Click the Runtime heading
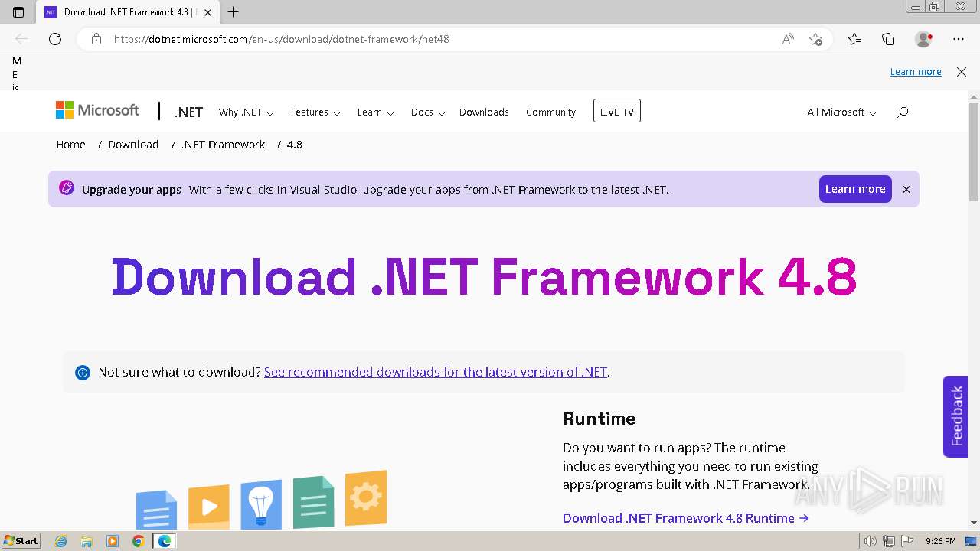The width and height of the screenshot is (980, 551). 599,419
